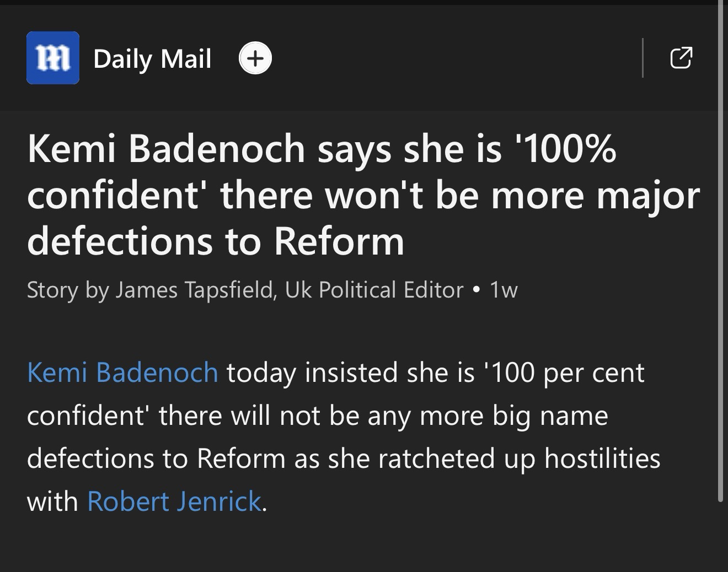Click the word "Reform" in the headline
Image resolution: width=728 pixels, height=572 pixels.
tap(339, 241)
